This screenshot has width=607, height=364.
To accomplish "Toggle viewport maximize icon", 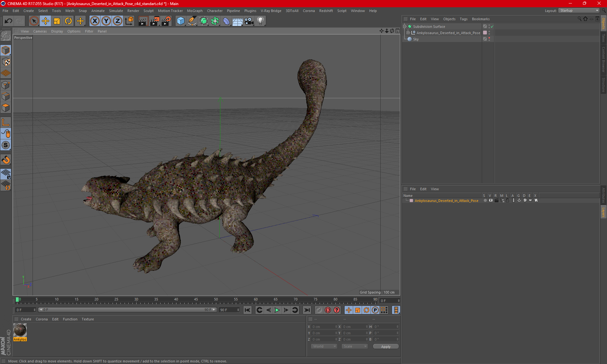I will click(x=397, y=31).
